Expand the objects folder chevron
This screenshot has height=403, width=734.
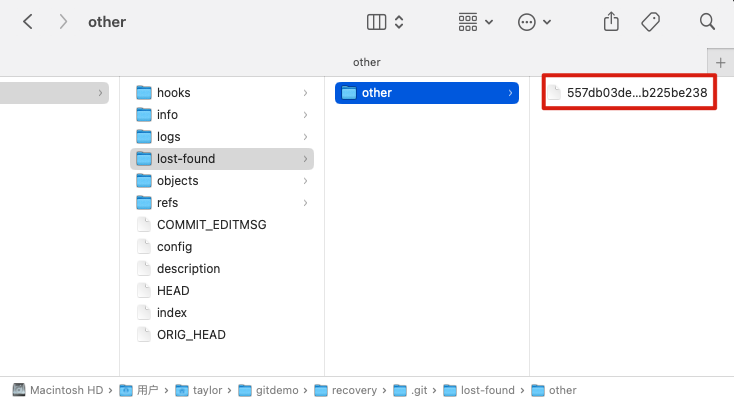pyautogui.click(x=305, y=181)
